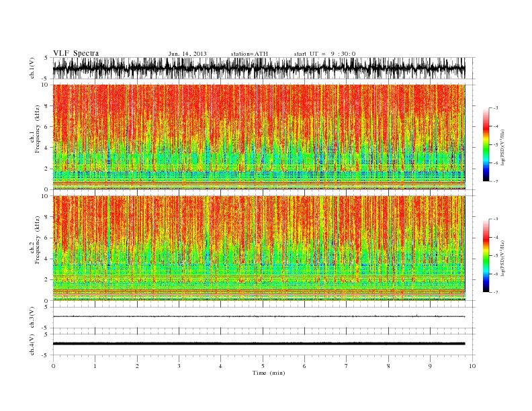Screen dimensions: 532x411
Task: Click the "Time (min)" axis label
Action: pos(269,373)
